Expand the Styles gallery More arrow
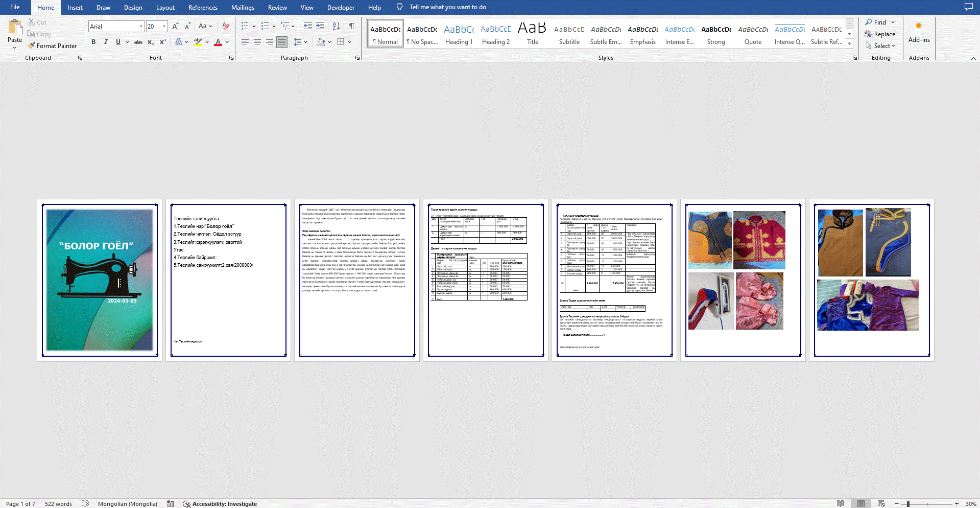This screenshot has width=980, height=508. click(850, 44)
